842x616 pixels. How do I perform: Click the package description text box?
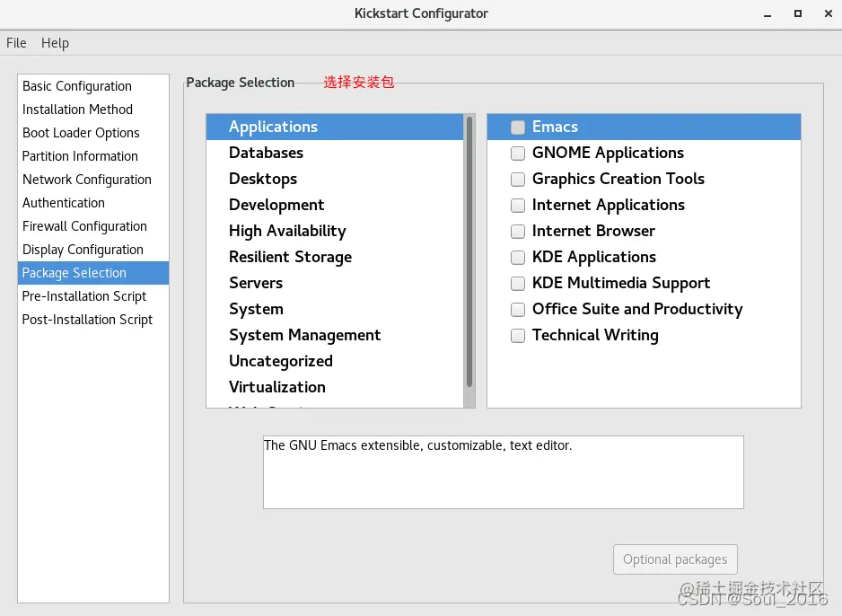(504, 472)
